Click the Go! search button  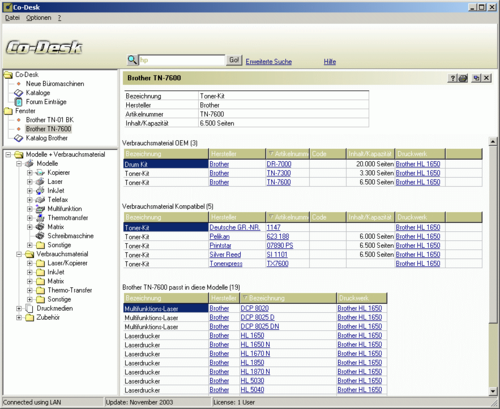[234, 60]
